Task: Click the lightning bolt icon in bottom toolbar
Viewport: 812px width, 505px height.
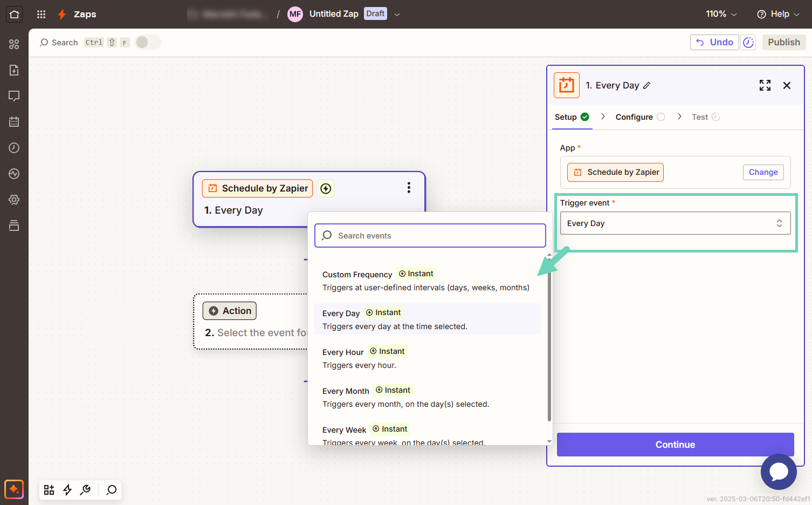Action: [67, 490]
